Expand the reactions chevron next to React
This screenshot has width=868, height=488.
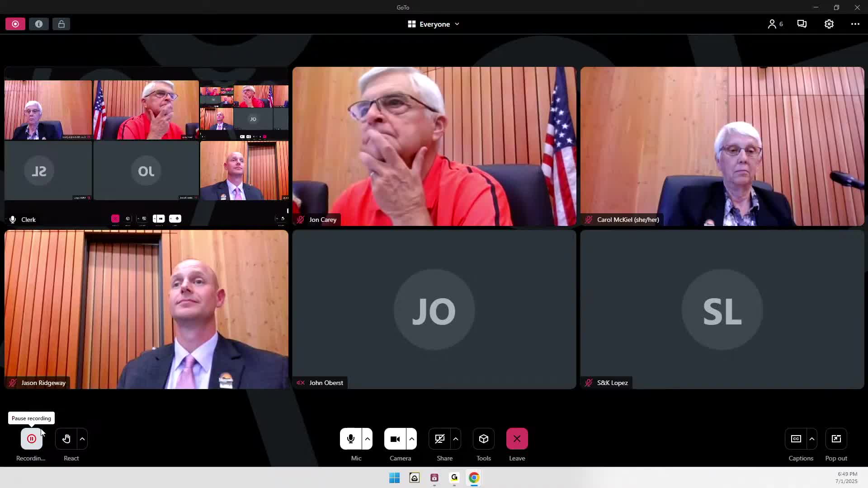coord(82,439)
